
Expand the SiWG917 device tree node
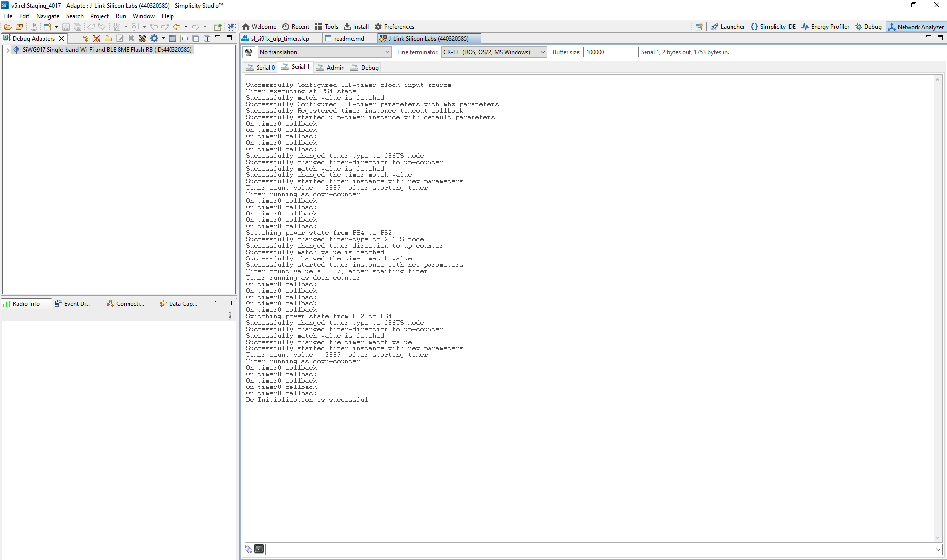pos(7,50)
